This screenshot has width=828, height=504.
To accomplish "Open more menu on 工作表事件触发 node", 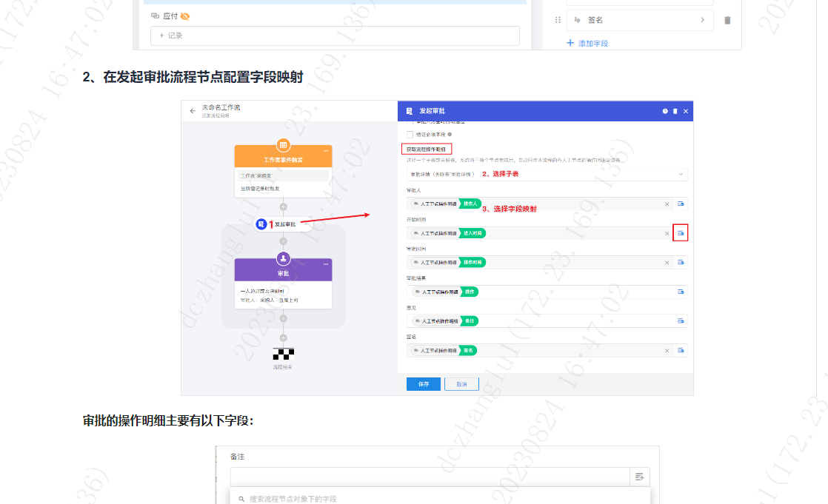I will point(325,151).
